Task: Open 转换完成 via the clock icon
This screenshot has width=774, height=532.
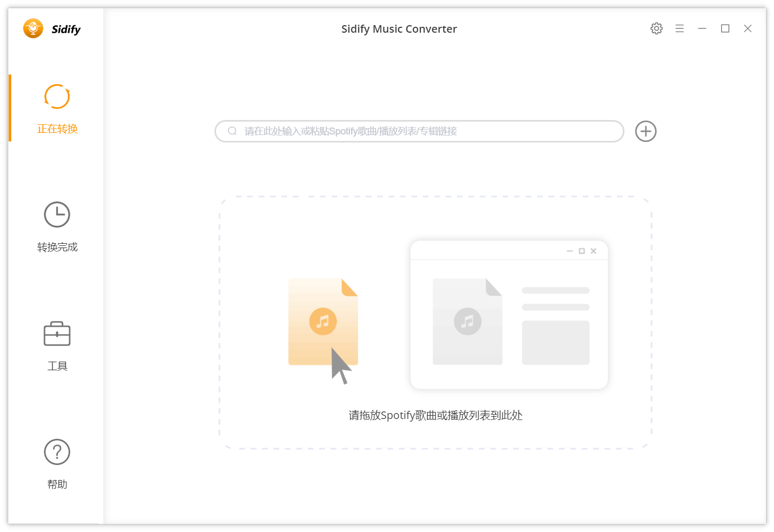Action: [x=57, y=214]
